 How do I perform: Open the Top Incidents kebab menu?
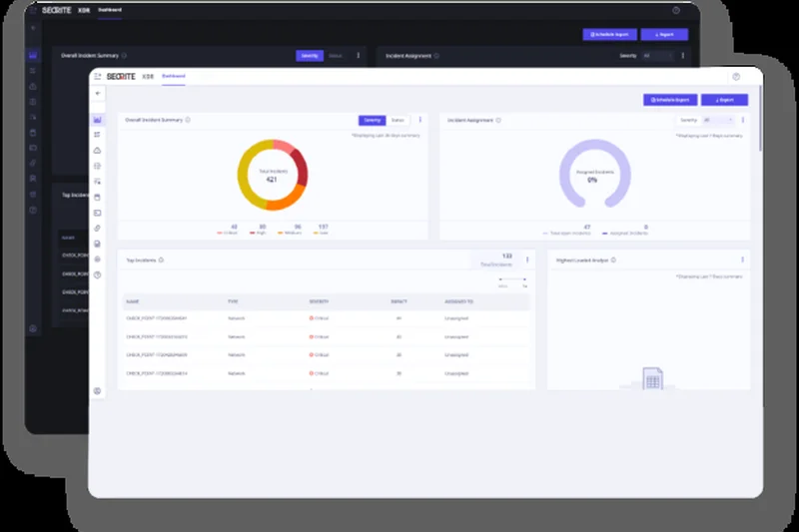click(527, 260)
